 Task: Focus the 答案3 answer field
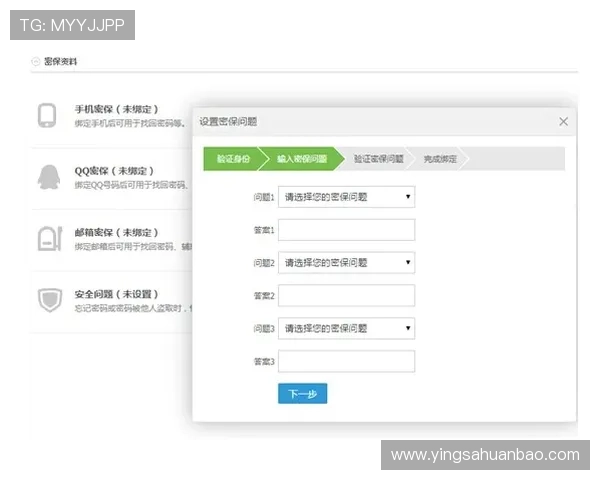pyautogui.click(x=346, y=361)
